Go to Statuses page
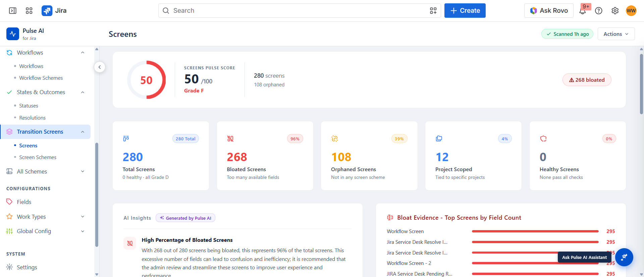Viewport: 644px width, 277px height. click(29, 106)
